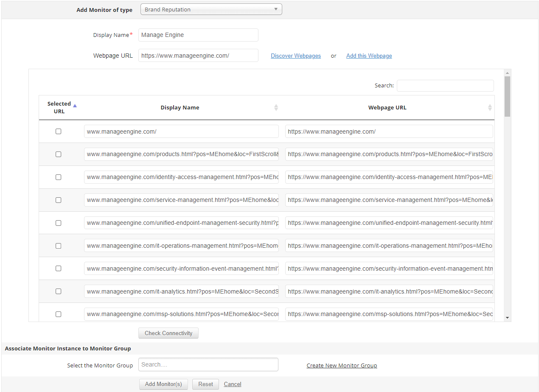Select the products.html webpage checkbox

58,154
